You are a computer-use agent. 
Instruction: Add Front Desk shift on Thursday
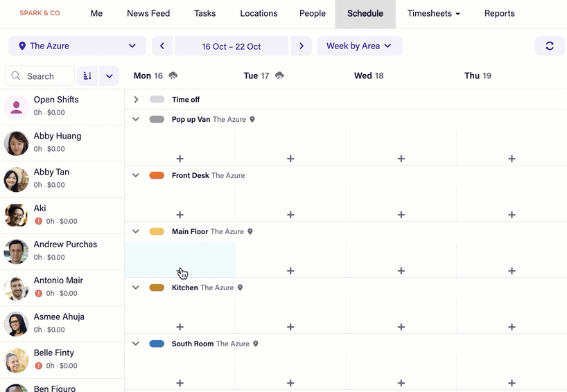[x=512, y=215]
